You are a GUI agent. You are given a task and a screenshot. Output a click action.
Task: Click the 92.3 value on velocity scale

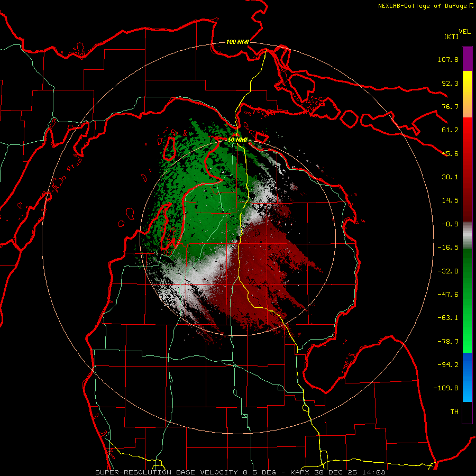click(x=450, y=83)
